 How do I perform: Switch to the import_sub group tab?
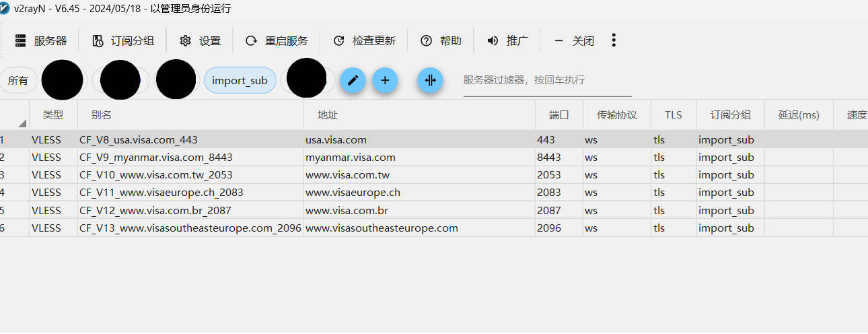point(240,81)
